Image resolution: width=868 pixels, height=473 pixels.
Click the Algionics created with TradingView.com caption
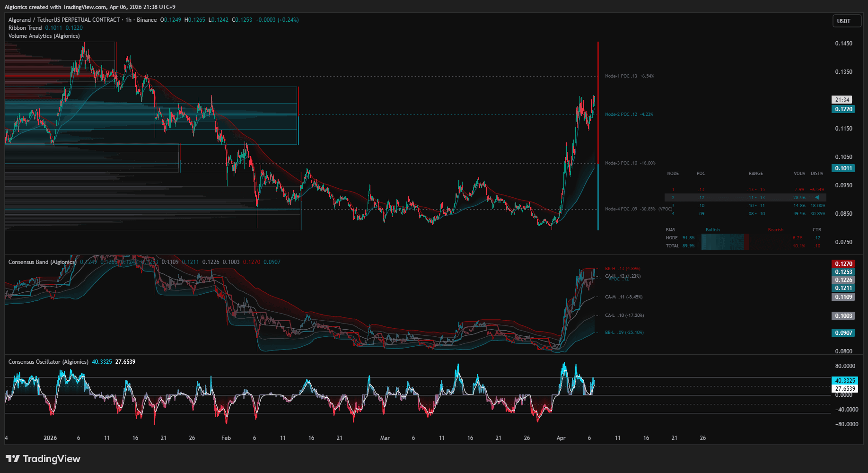(90, 7)
